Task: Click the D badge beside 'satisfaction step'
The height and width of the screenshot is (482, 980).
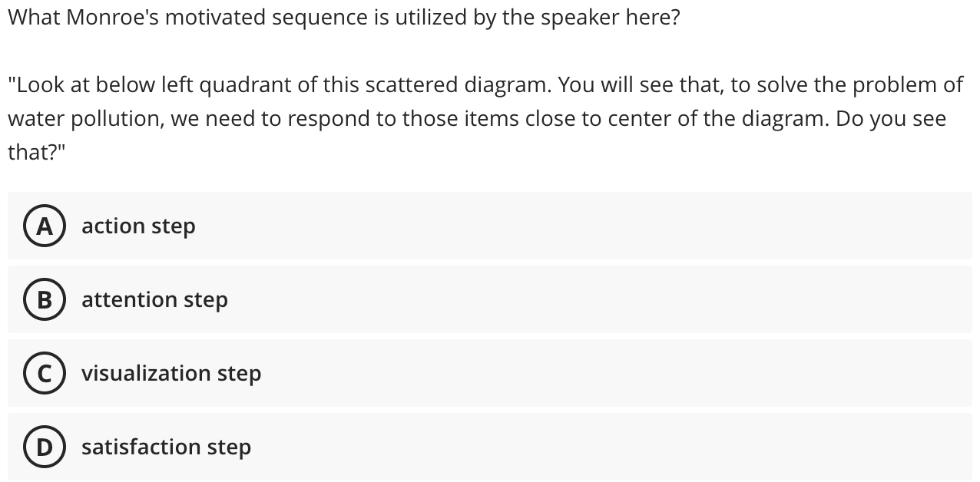Action: coord(44,447)
